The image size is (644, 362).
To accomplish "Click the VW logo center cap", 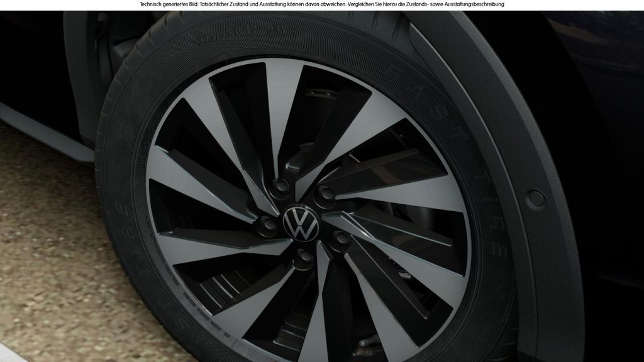I will click(298, 224).
